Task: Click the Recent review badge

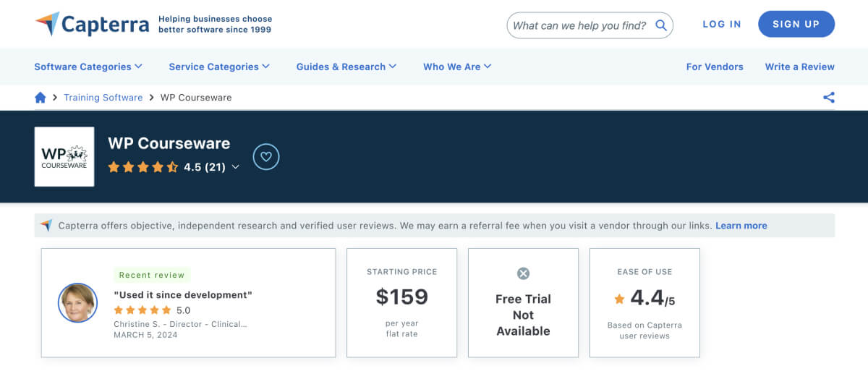Action: pos(152,275)
